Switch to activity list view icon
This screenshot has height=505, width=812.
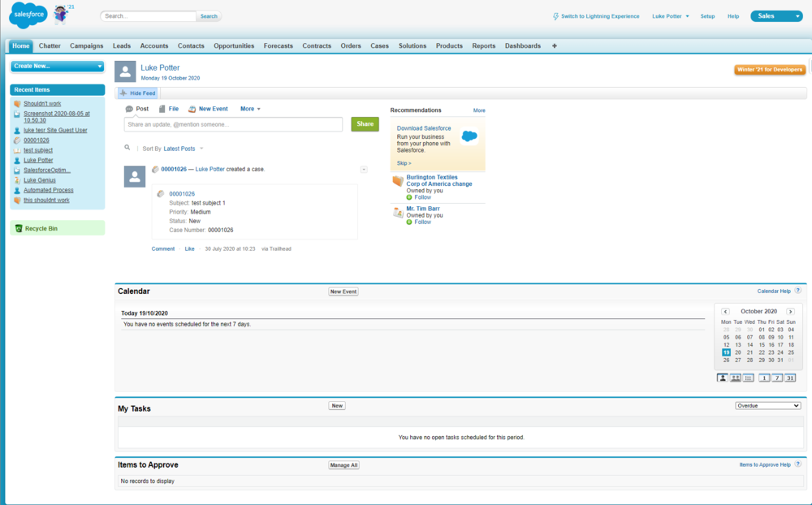coord(749,378)
